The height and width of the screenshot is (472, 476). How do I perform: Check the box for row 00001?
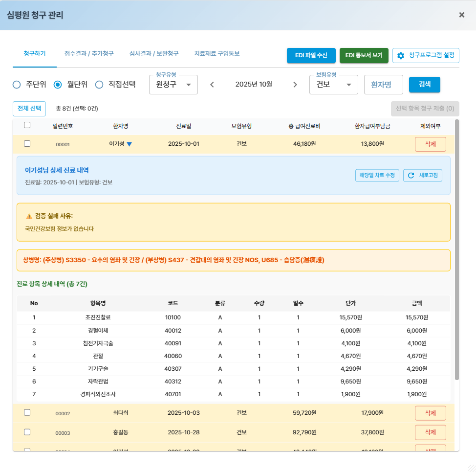point(27,144)
